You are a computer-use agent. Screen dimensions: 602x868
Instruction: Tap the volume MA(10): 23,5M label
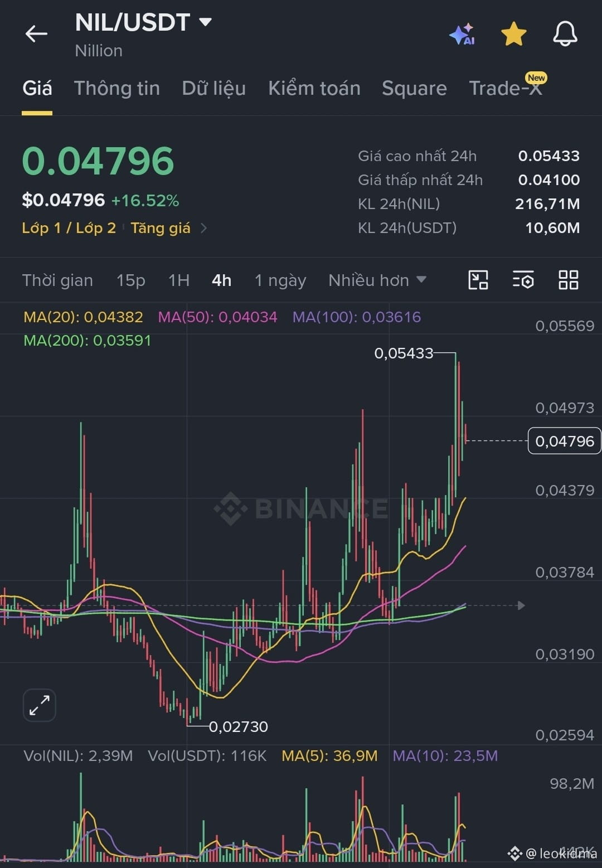click(x=445, y=756)
